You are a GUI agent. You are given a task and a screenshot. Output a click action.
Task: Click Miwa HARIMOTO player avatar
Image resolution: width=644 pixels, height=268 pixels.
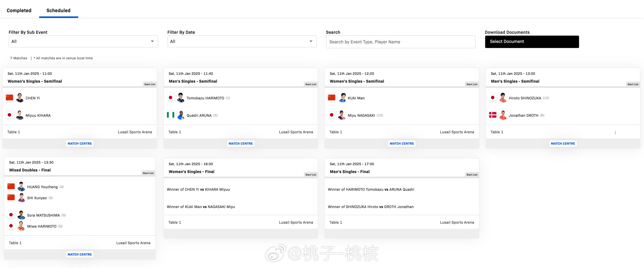point(21,226)
